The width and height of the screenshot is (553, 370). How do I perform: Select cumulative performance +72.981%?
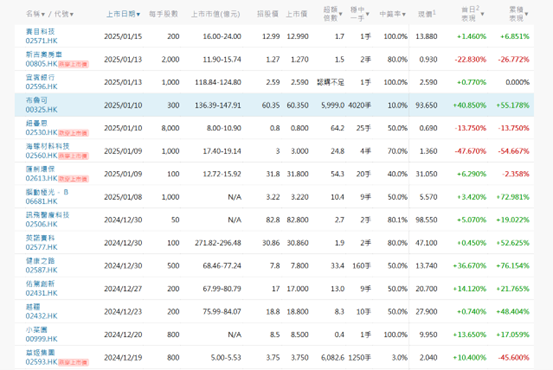coord(513,197)
